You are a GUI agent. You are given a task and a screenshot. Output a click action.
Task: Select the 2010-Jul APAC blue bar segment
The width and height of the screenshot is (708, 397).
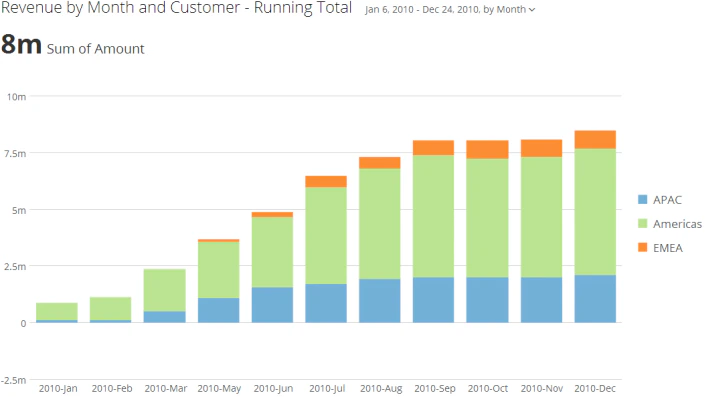pos(326,303)
